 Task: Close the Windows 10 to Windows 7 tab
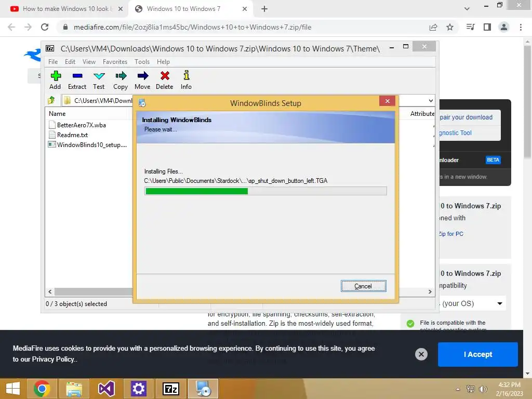pos(245,9)
